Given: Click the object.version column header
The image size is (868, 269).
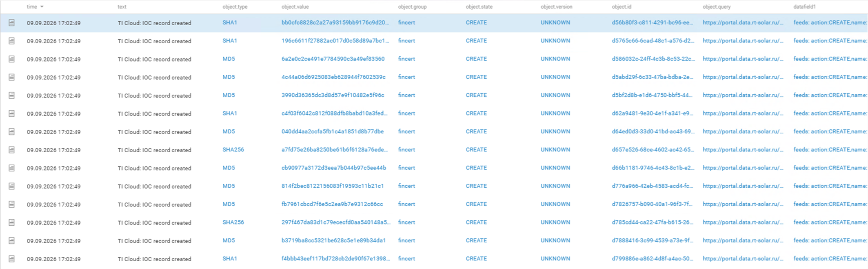Looking at the screenshot, I should [557, 7].
